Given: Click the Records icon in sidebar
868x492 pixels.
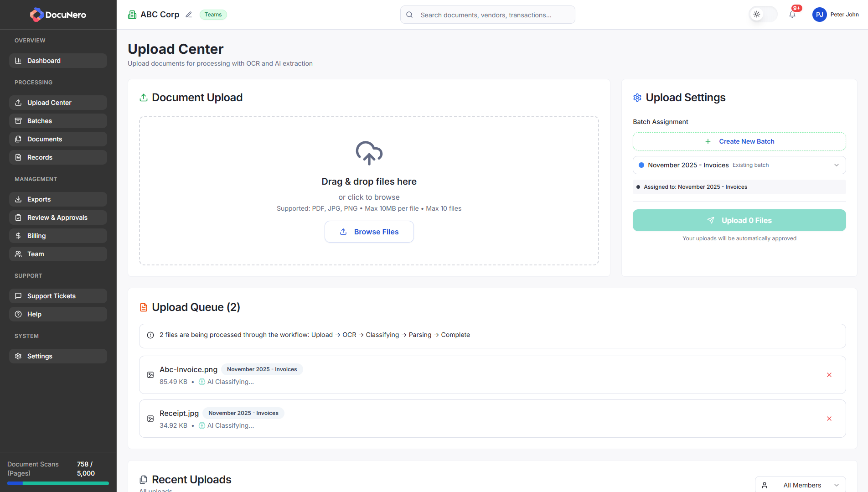Looking at the screenshot, I should pyautogui.click(x=18, y=157).
